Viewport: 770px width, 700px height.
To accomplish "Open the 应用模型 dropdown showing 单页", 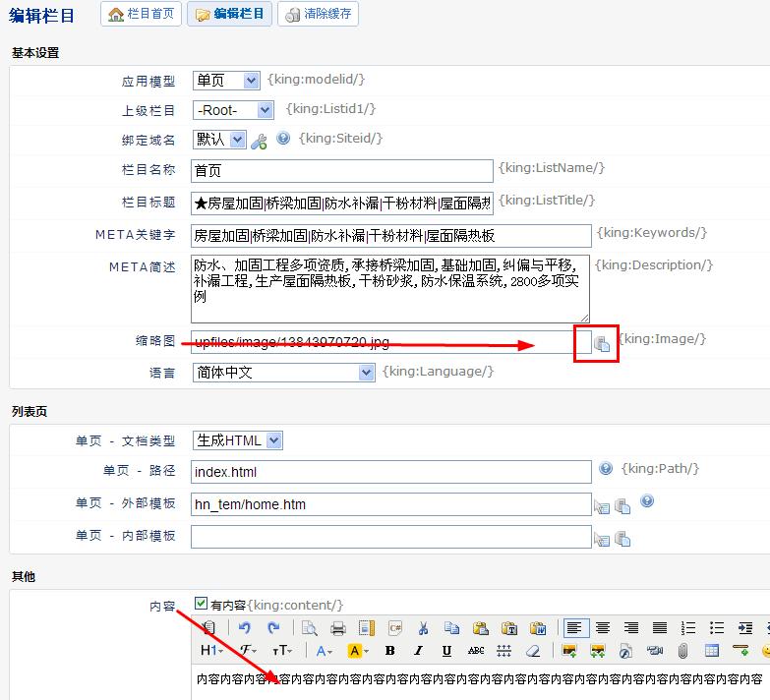I will coord(226,81).
